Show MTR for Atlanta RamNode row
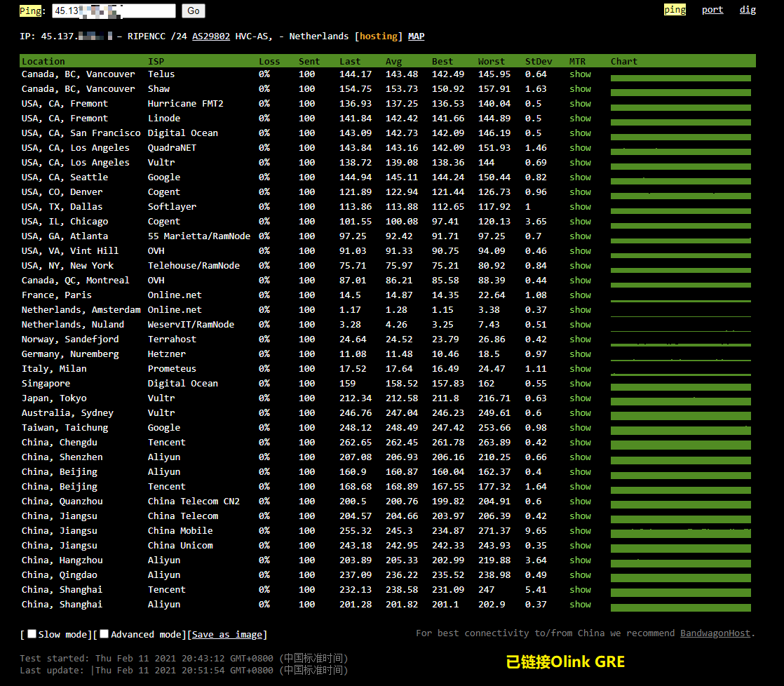784x686 pixels. (x=580, y=236)
